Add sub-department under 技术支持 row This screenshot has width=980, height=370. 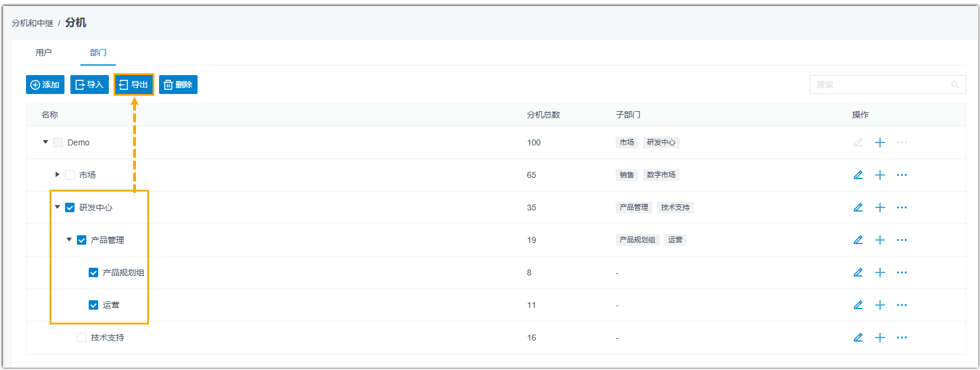tap(880, 337)
